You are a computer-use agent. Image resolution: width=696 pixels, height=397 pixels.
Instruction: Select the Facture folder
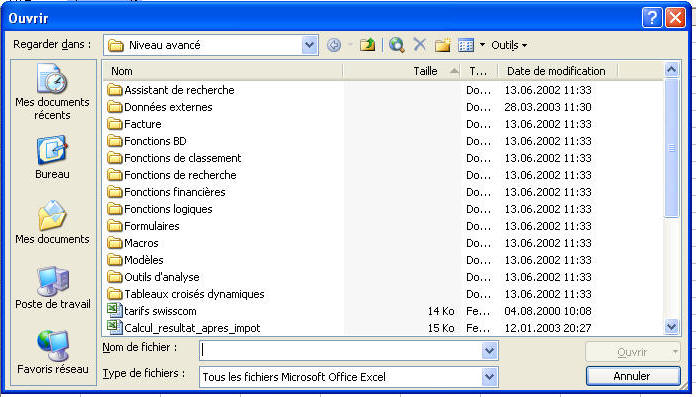click(134, 124)
